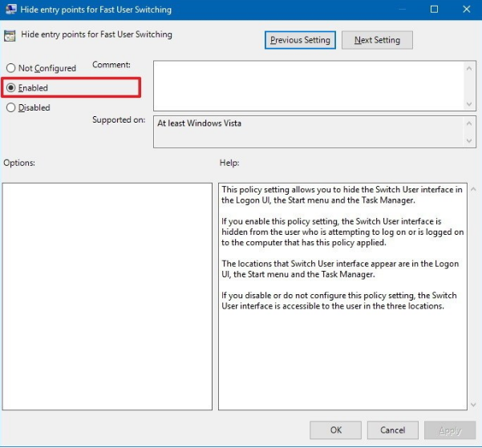Click the Comment box scroll up arrow
The width and height of the screenshot is (482, 448).
(x=469, y=69)
